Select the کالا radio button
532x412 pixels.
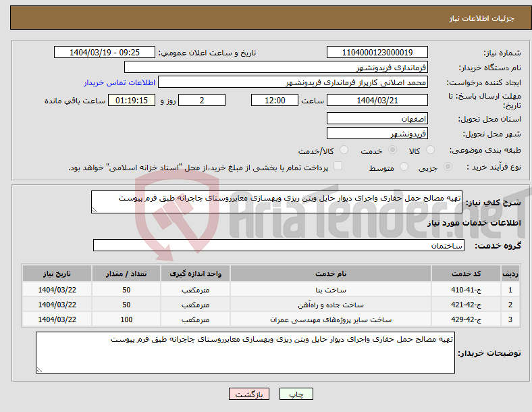[x=430, y=150]
